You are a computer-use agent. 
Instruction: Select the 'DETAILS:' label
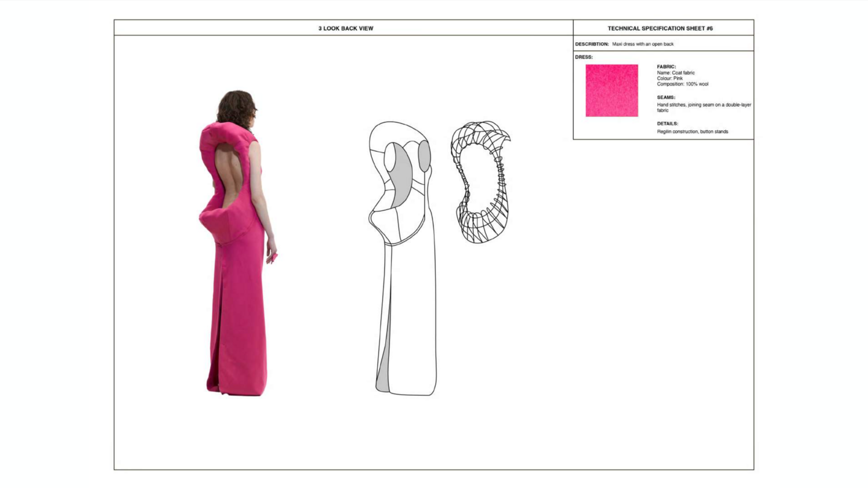coord(667,124)
